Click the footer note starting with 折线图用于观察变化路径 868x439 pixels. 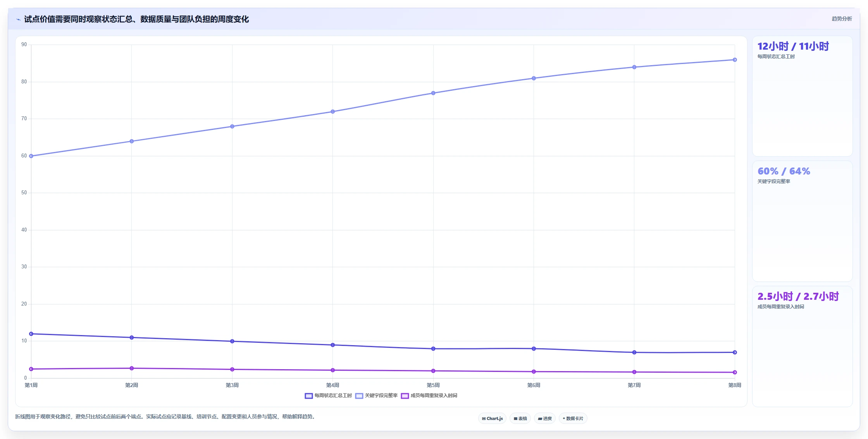coord(166,417)
